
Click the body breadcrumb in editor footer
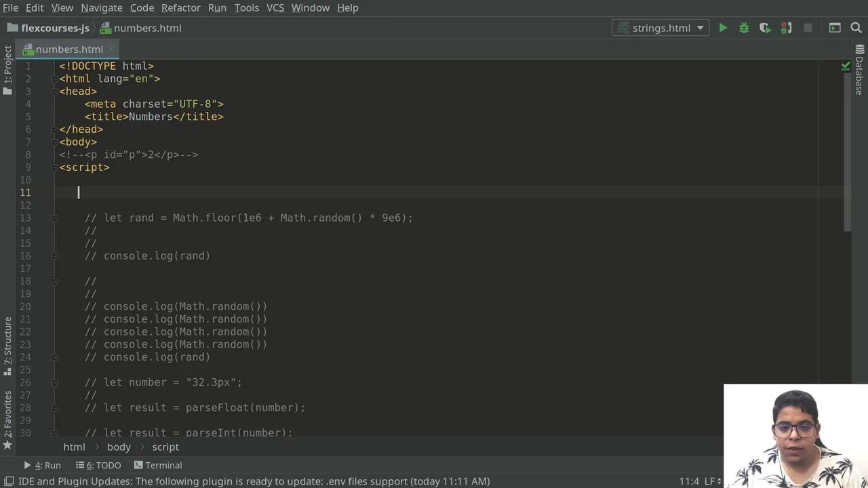pyautogui.click(x=119, y=447)
